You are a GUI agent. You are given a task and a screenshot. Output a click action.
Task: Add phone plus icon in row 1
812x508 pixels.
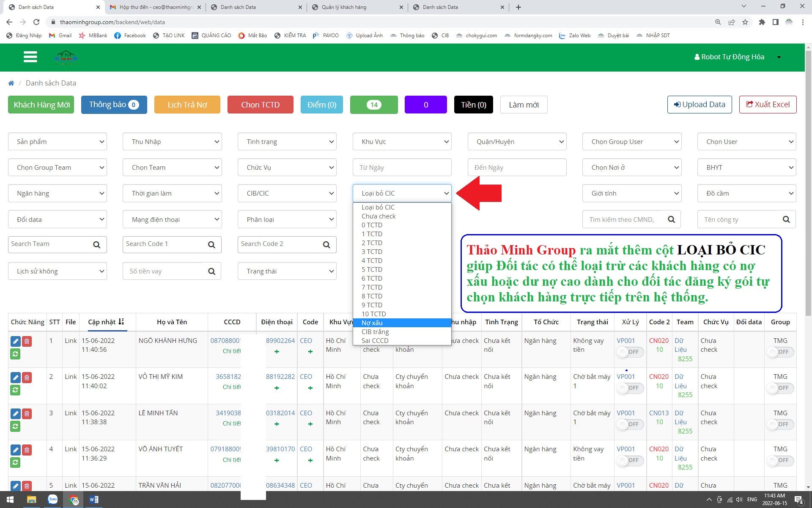[277, 351]
